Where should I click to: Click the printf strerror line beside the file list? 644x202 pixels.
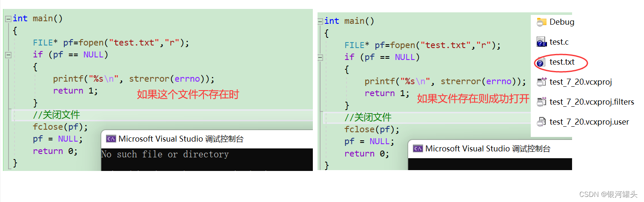point(446,81)
